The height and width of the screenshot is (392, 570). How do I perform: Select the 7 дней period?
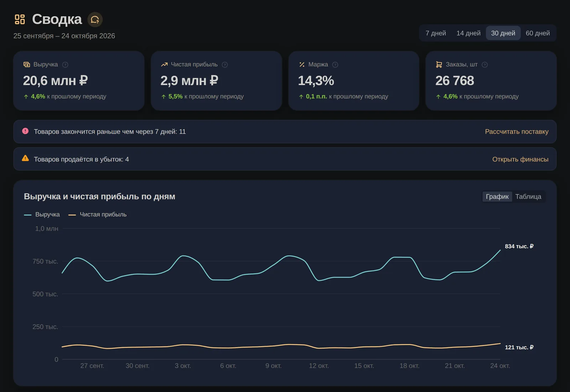point(436,33)
